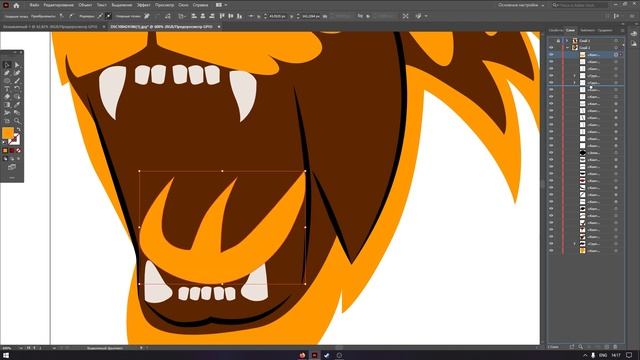Click the search field in top bar
The image size is (640, 360).
click(579, 5)
